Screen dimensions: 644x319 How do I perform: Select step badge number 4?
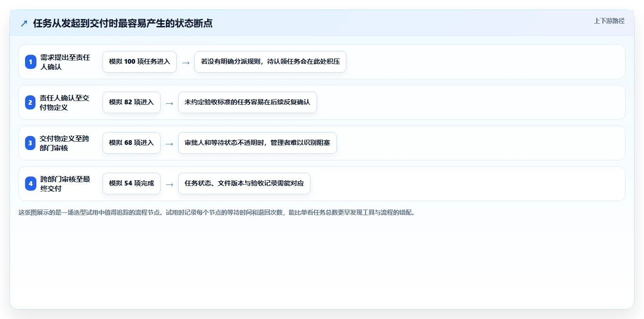(31, 184)
